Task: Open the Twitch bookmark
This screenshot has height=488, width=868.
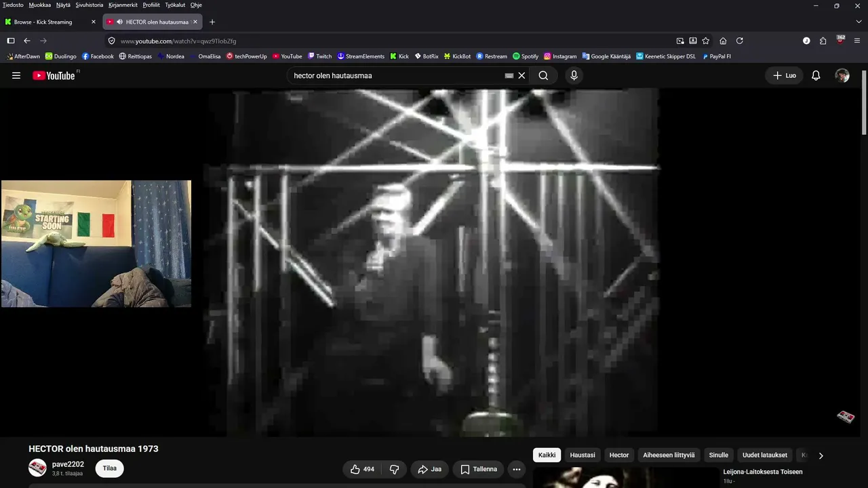Action: 319,56
